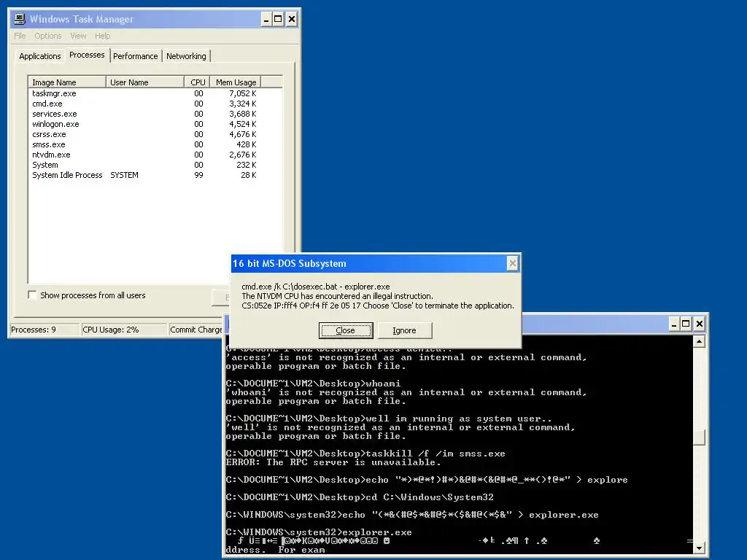Click the Task Manager title bar icon
The height and width of the screenshot is (560, 747).
click(x=20, y=19)
